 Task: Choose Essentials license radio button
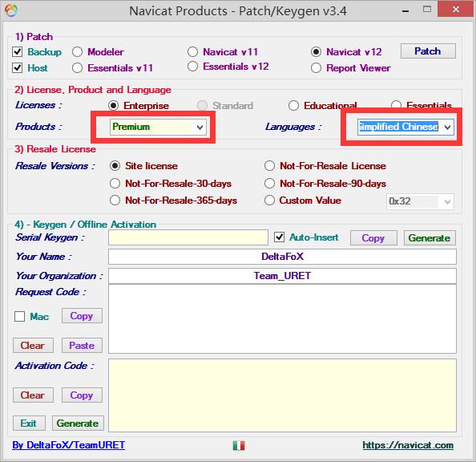396,105
